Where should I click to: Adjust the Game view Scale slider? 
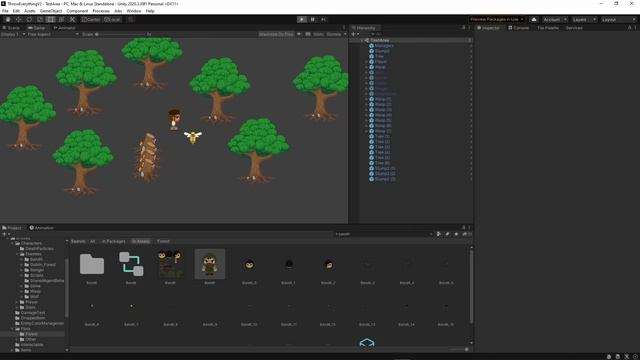pos(120,34)
